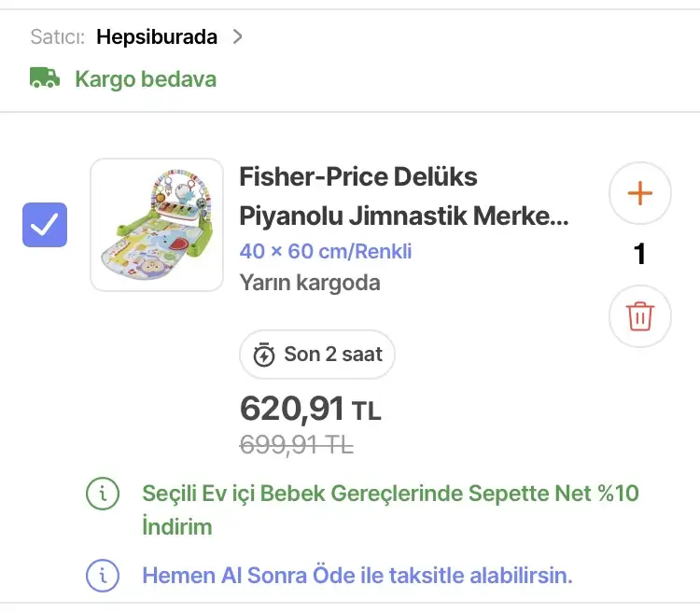The image size is (700, 613).
Task: Click the green cargo truck icon
Action: point(45,78)
